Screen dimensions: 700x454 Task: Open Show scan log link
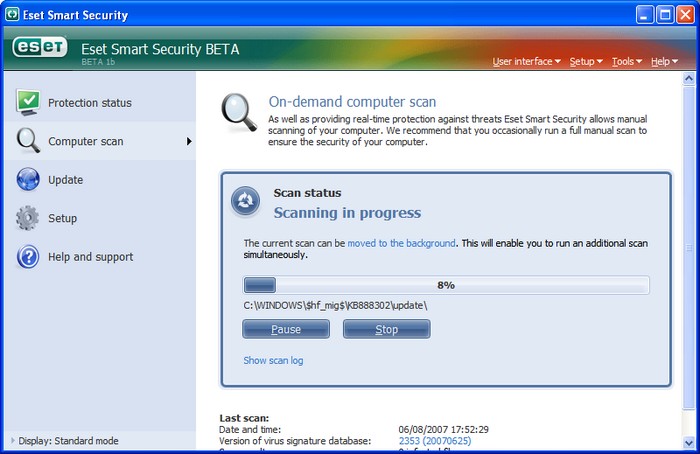[273, 360]
